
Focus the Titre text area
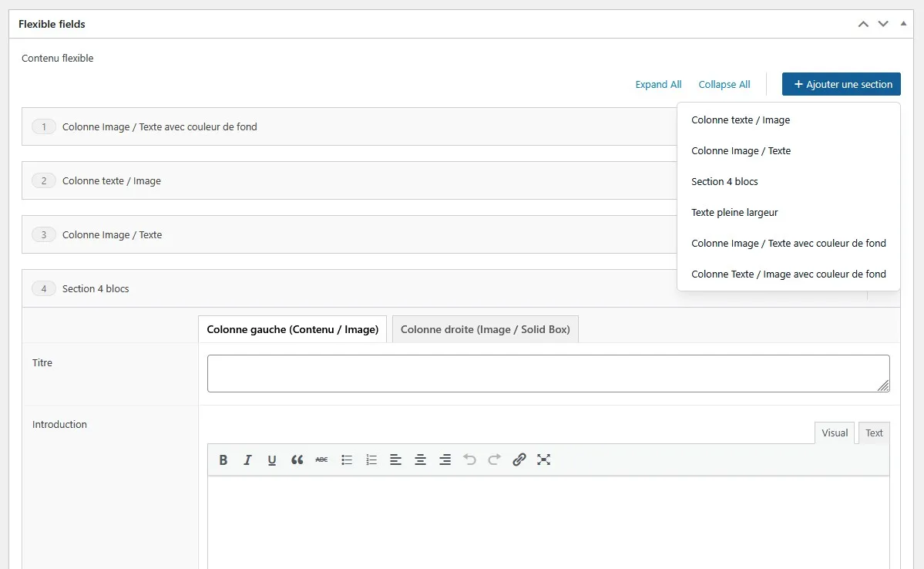(549, 373)
